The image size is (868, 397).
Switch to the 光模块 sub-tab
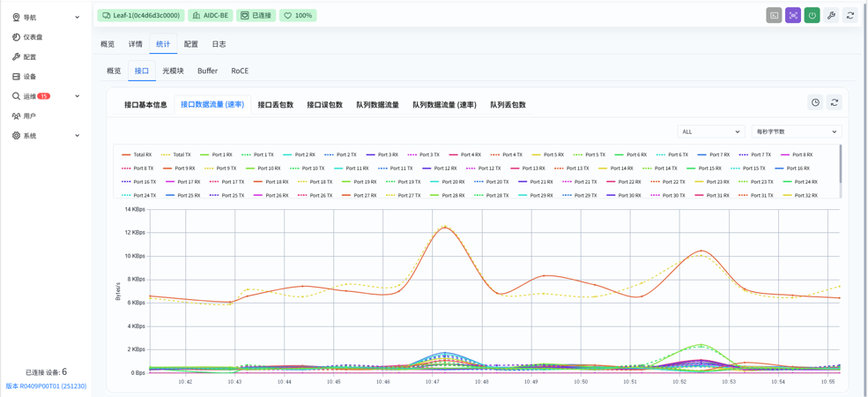coord(173,71)
